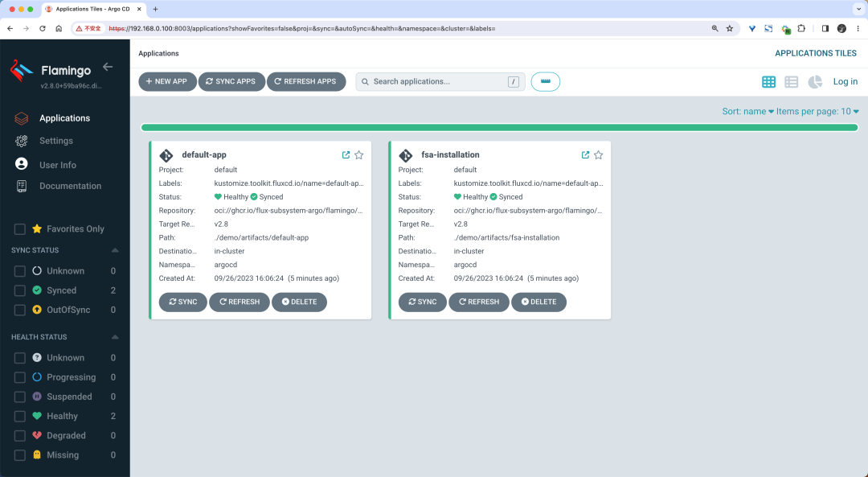
Task: Sync the fsa-installation application
Action: point(423,302)
